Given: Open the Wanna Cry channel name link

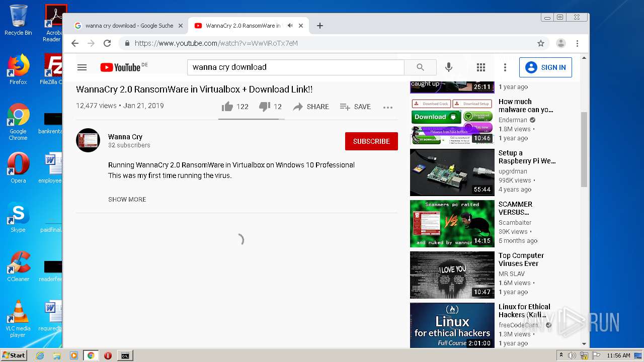Looking at the screenshot, I should (125, 137).
